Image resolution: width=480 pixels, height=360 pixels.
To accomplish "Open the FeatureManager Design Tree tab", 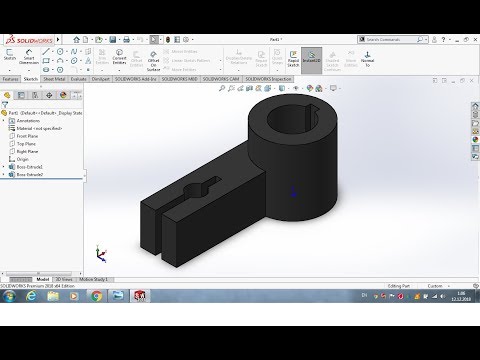I will tap(7, 95).
